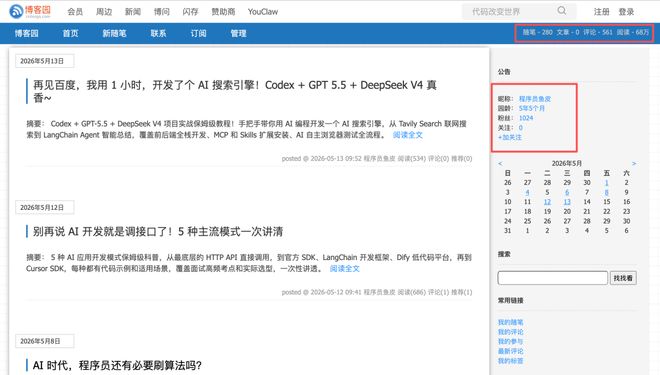The height and width of the screenshot is (375, 660).
Task: Open the 博问 top menu item
Action: coord(162,12)
